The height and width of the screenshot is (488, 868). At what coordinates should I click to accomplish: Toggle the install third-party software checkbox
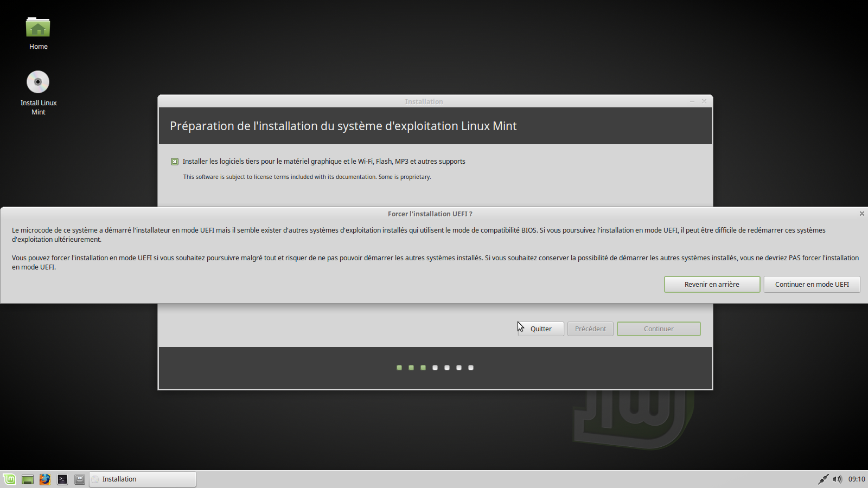click(175, 162)
